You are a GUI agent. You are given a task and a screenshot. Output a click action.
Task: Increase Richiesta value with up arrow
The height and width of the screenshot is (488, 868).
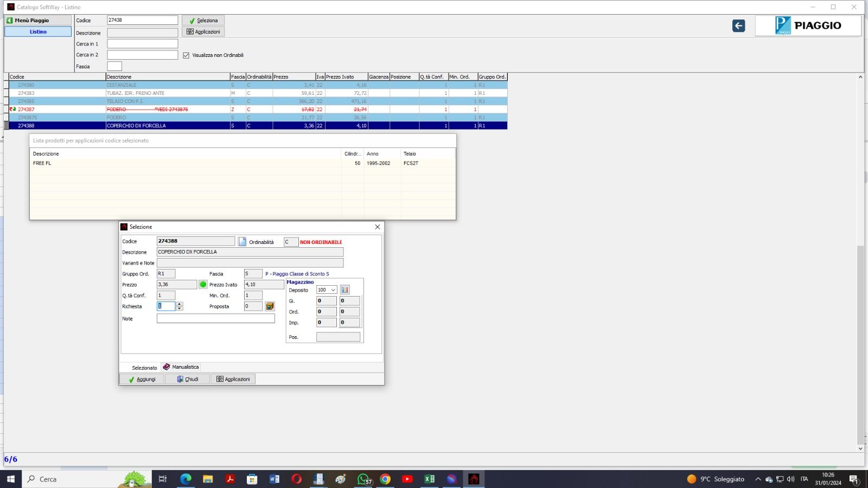(180, 304)
